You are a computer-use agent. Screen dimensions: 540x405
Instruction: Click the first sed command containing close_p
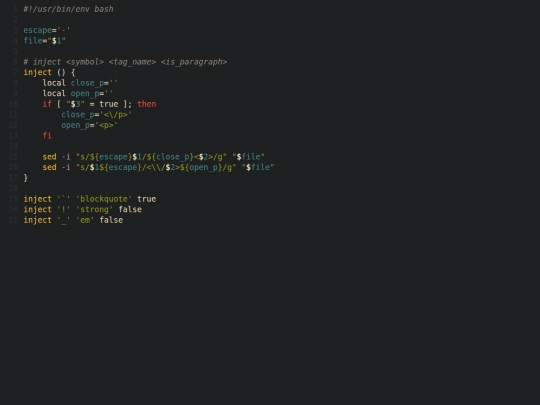tap(154, 157)
